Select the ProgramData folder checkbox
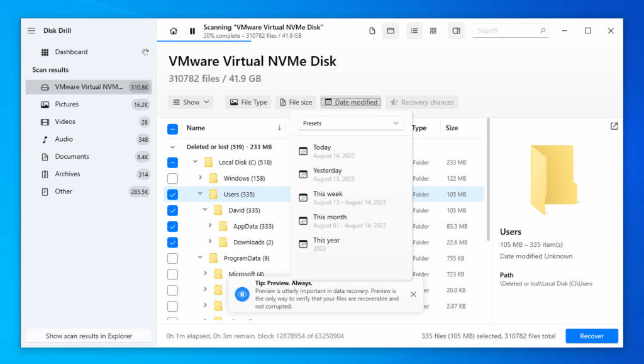This screenshot has height=364, width=644. (172, 258)
